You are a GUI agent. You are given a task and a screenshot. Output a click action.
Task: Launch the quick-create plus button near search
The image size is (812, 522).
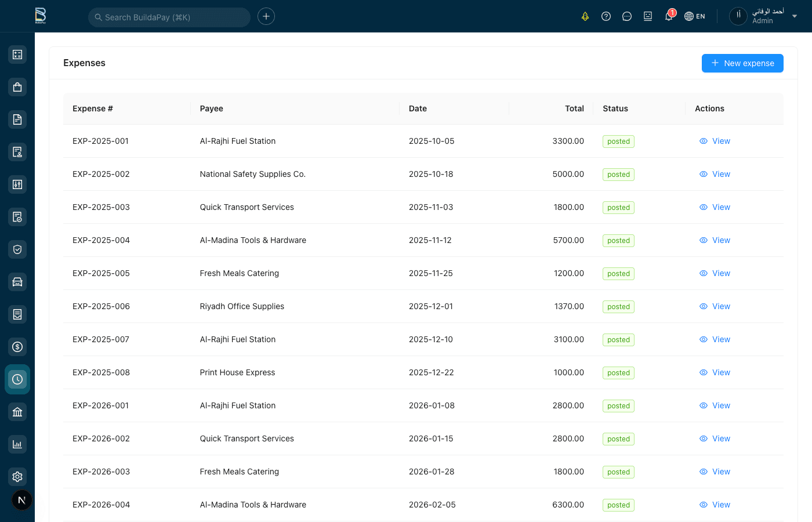(x=266, y=16)
